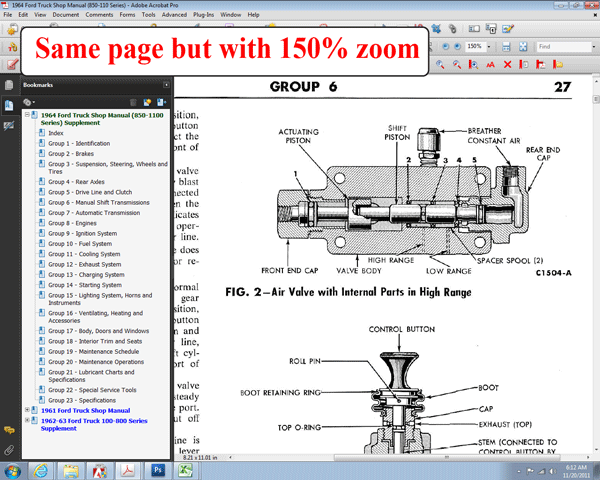Click the horizontal scrollbar thumb below the page

point(447,457)
